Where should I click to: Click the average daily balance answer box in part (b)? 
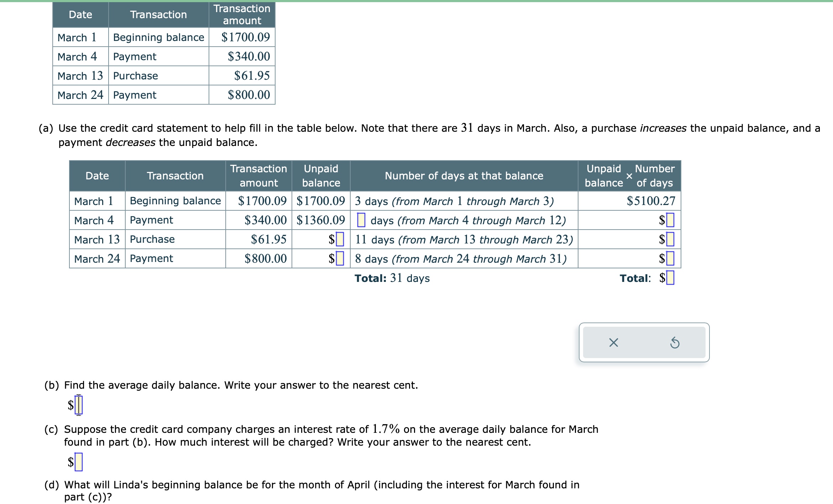[79, 405]
